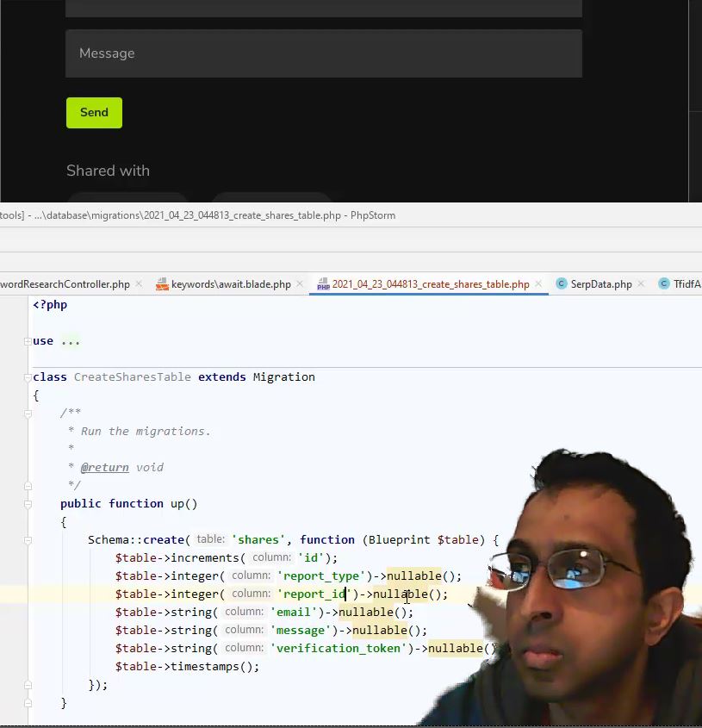The height and width of the screenshot is (728, 702).
Task: Click the green Send button
Action: 94,113
